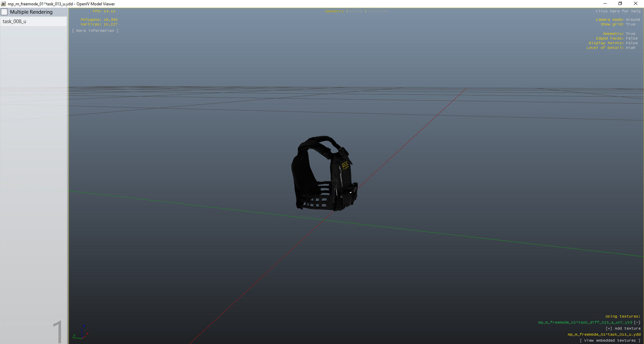
Task: Enable the Multiple Rendering checkbox
Action: point(5,12)
